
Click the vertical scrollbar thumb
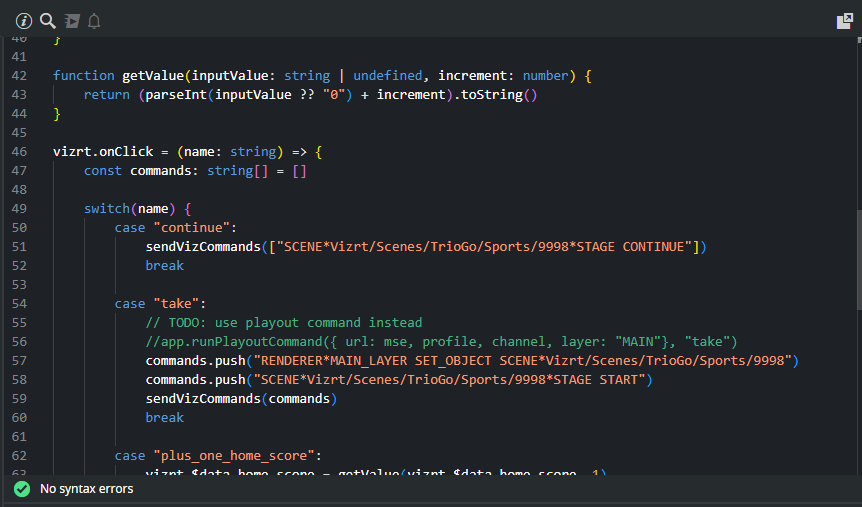pyautogui.click(x=856, y=170)
